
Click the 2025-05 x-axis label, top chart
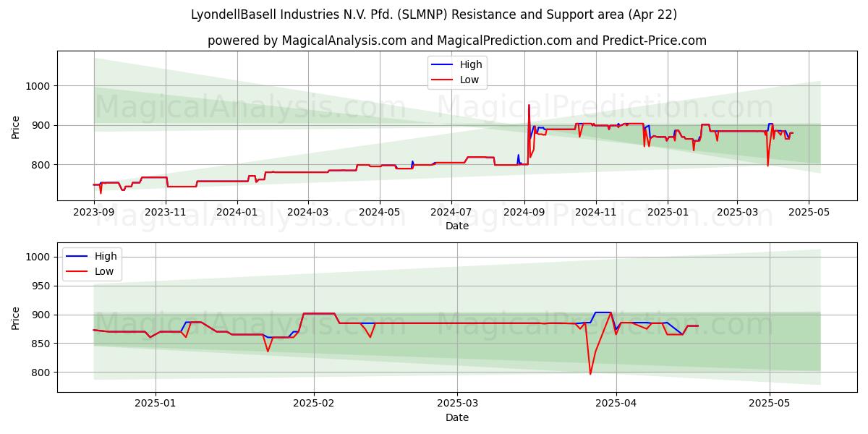point(809,212)
